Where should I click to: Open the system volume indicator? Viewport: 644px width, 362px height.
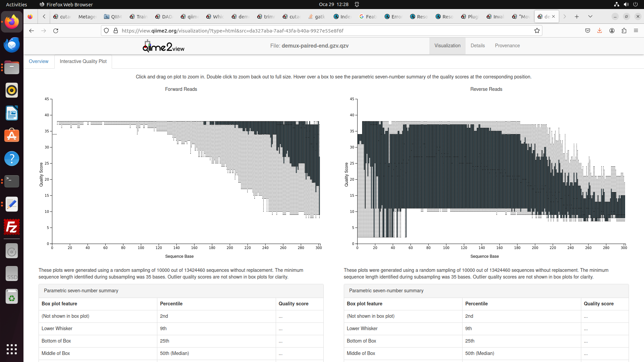(x=626, y=4)
